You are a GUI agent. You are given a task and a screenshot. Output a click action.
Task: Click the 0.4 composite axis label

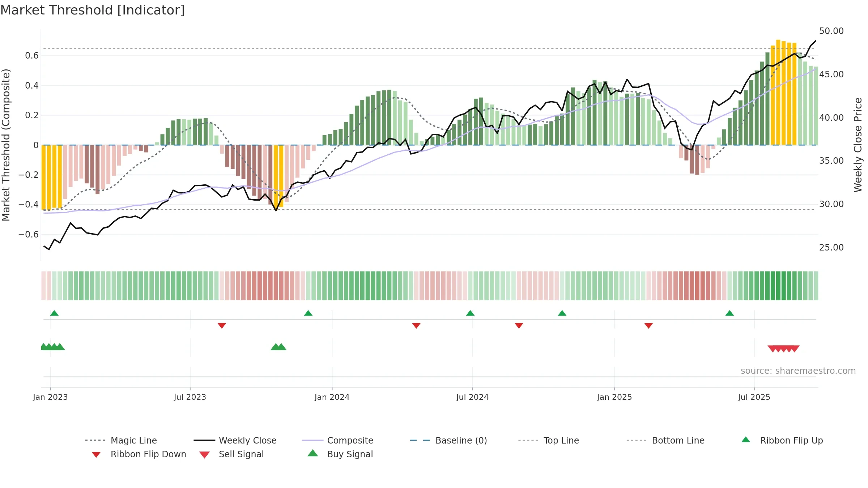click(x=32, y=85)
